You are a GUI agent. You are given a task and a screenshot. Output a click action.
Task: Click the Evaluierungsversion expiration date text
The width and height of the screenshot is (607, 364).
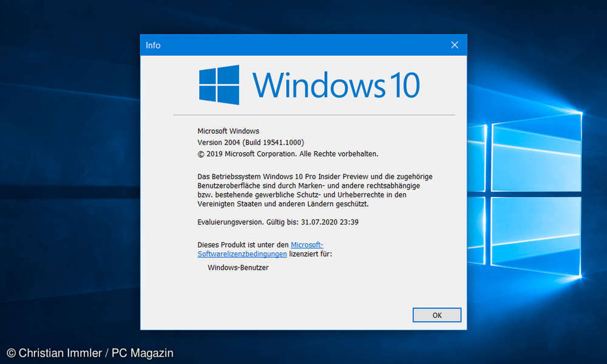277,222
